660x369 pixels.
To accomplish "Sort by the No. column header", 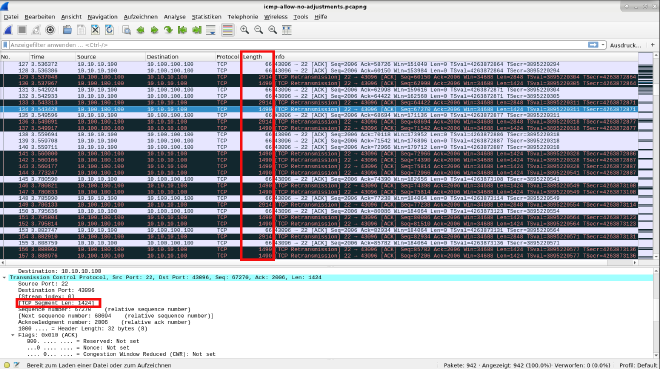I will 14,57.
